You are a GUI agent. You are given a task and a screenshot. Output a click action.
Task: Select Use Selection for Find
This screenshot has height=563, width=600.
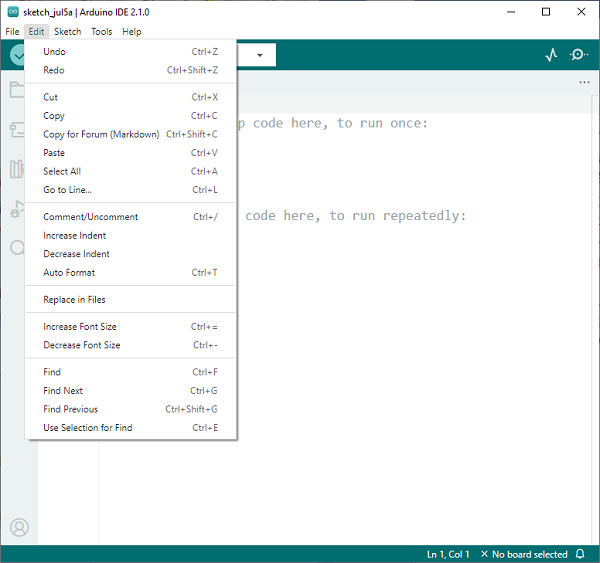pos(130,428)
